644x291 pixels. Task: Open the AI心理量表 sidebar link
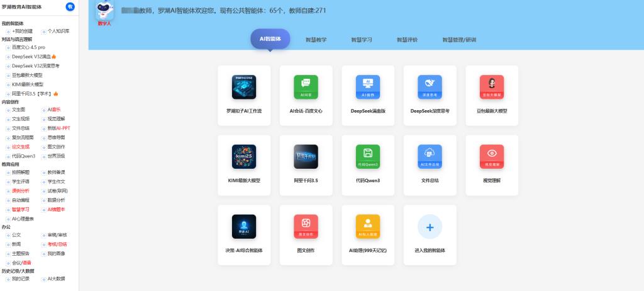[x=23, y=219]
